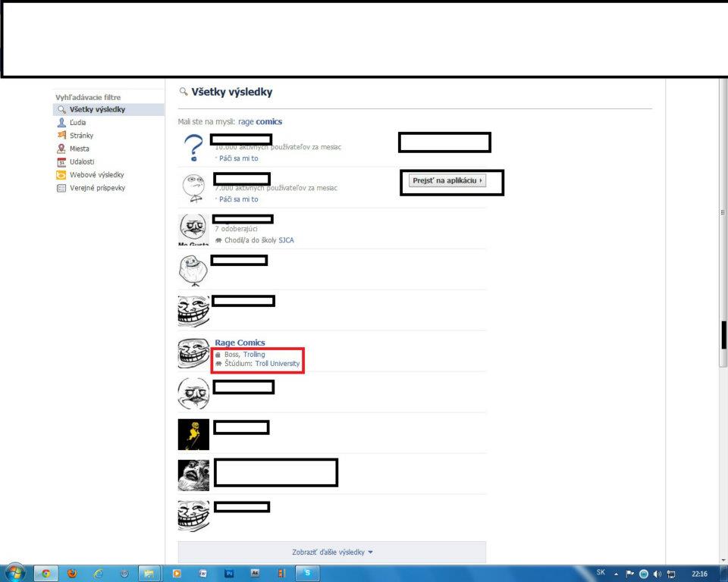The height and width of the screenshot is (582, 728).
Task: Click the '7 odoberajúci' subscriber text
Action: pyautogui.click(x=236, y=229)
